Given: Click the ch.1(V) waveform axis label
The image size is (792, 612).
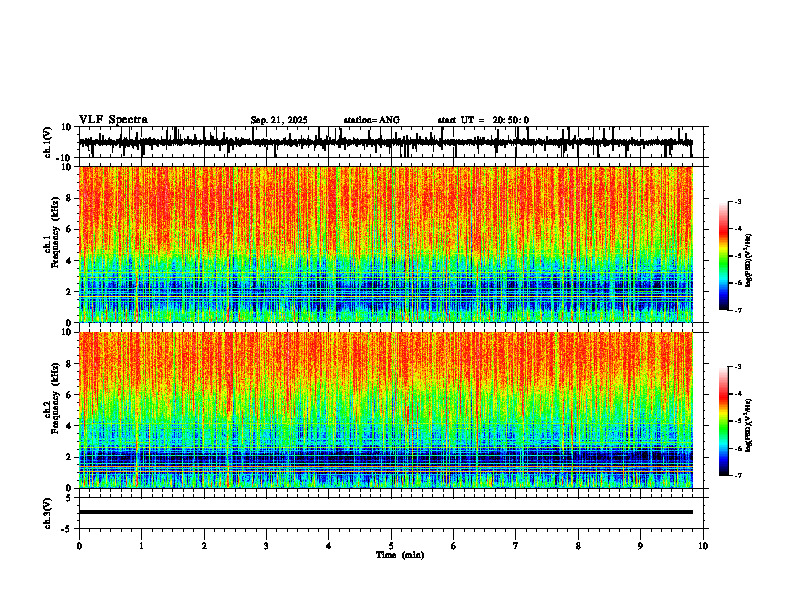Looking at the screenshot, I should 48,142.
